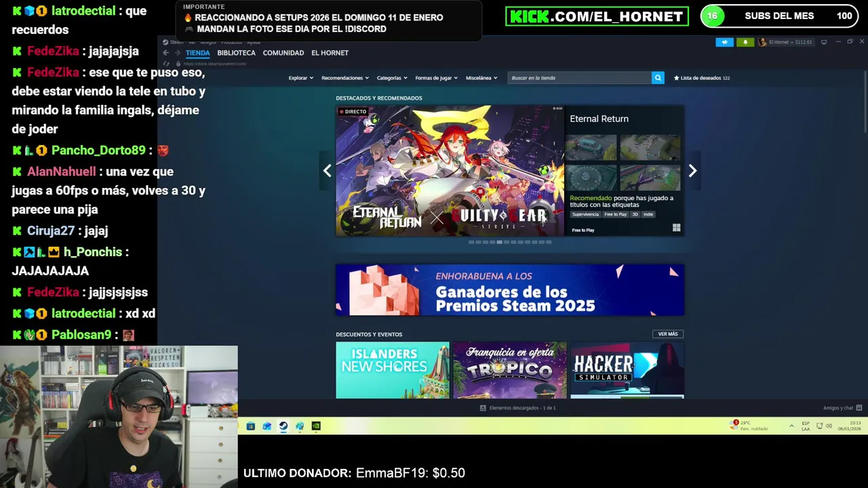Click the Eternal Return title text
Viewport: 868px width, 488px height.
[599, 119]
